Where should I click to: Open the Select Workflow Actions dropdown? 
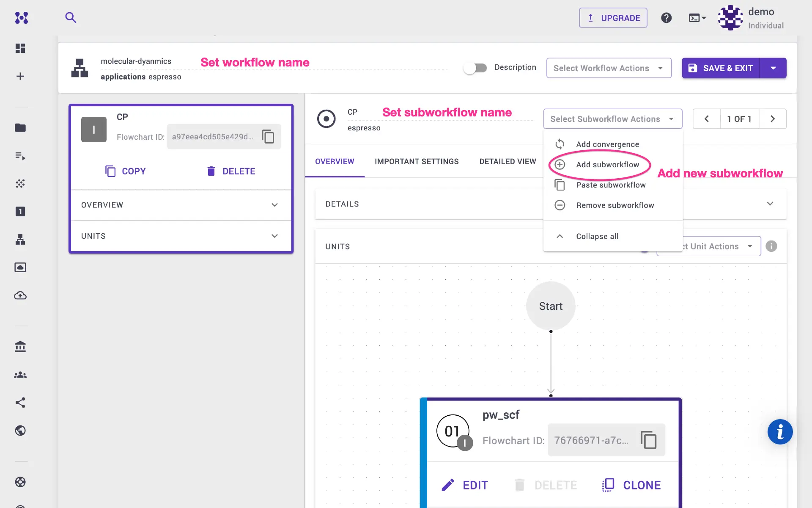(609, 68)
